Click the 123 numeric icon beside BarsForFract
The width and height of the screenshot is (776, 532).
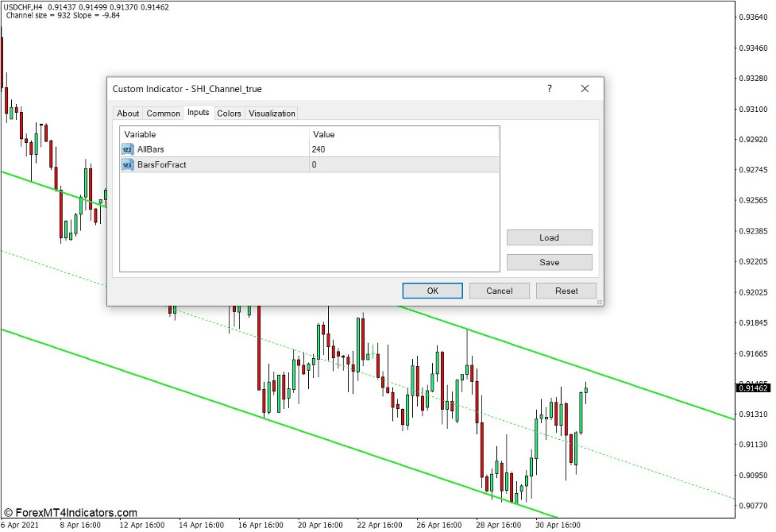pyautogui.click(x=129, y=164)
